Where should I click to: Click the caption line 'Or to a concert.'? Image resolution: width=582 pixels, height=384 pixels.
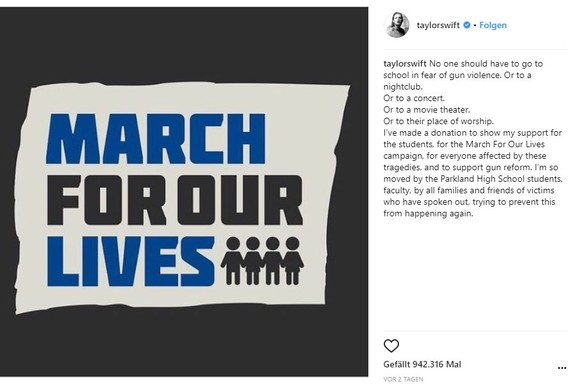point(414,98)
